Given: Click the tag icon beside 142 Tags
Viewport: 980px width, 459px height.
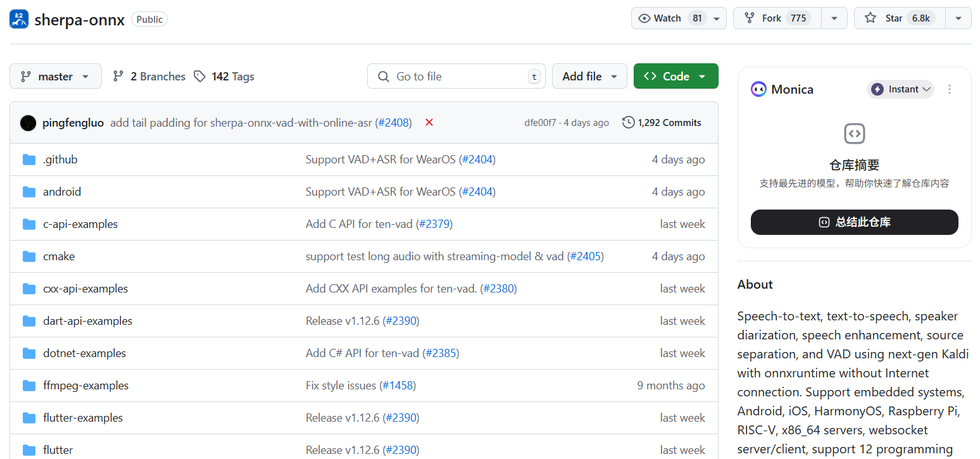Looking at the screenshot, I should point(200,76).
